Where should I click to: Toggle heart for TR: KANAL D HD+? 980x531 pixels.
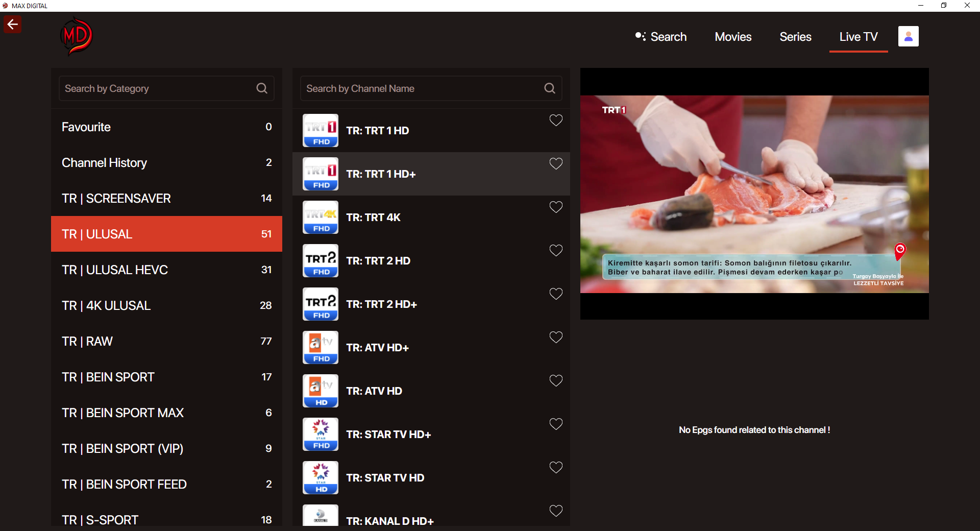coord(556,511)
